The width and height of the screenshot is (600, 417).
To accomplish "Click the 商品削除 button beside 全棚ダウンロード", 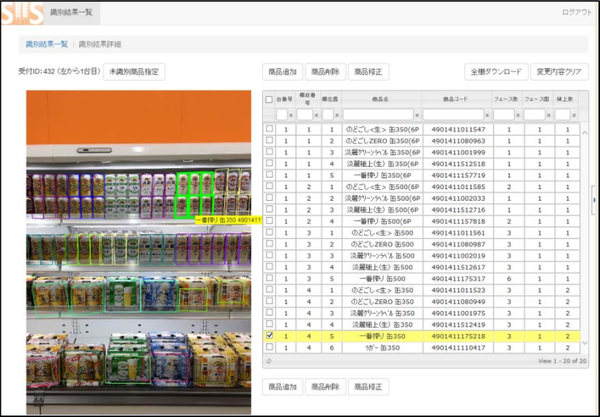I will click(x=325, y=72).
